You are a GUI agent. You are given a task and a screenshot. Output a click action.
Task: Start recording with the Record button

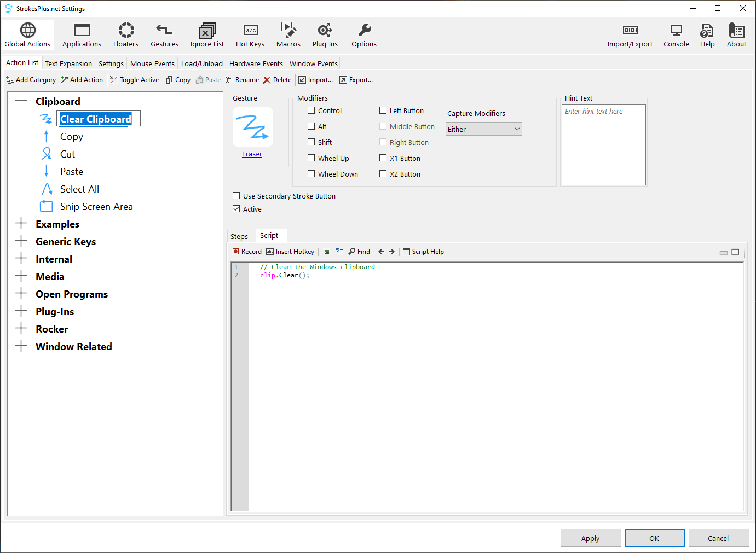[247, 252]
